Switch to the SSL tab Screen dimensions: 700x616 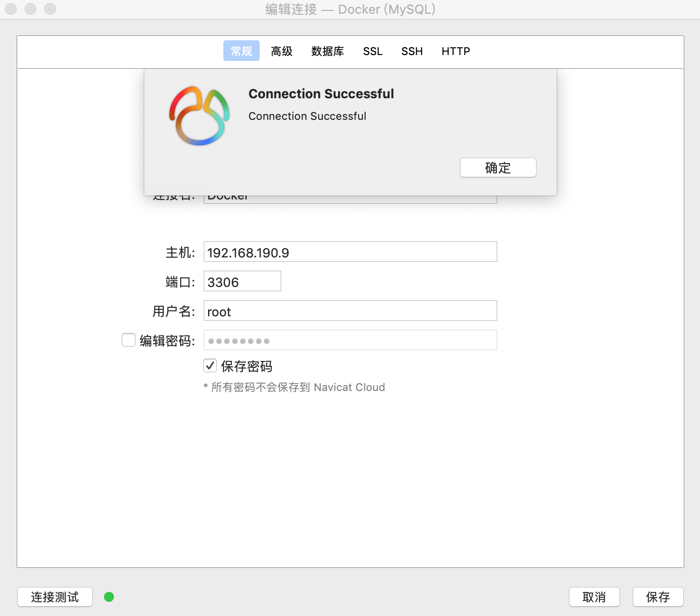click(x=373, y=51)
